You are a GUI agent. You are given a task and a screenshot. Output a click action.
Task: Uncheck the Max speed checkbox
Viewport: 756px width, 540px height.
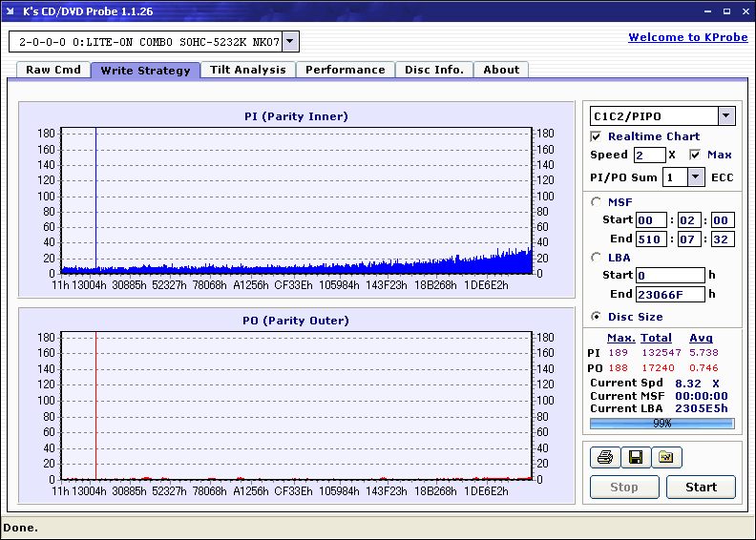tap(695, 155)
